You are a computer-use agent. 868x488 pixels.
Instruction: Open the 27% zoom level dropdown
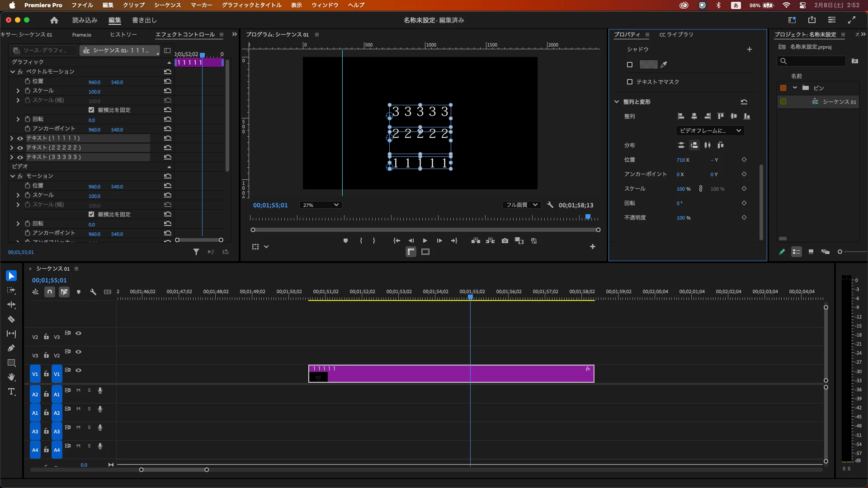(321, 205)
